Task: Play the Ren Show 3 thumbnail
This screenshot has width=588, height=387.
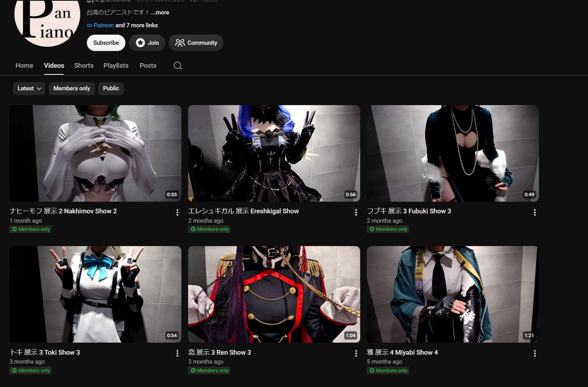Action: coord(274,294)
